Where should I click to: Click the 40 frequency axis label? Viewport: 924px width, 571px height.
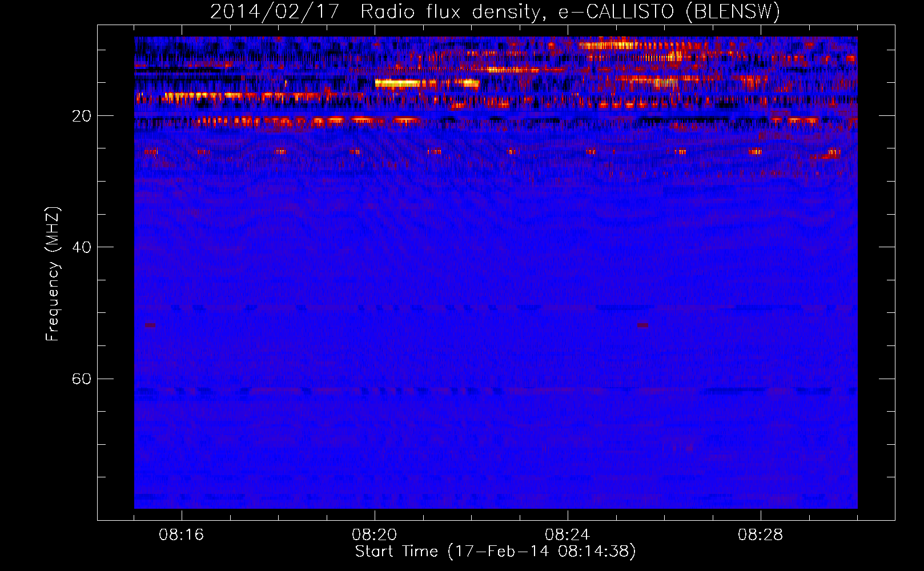(82, 247)
